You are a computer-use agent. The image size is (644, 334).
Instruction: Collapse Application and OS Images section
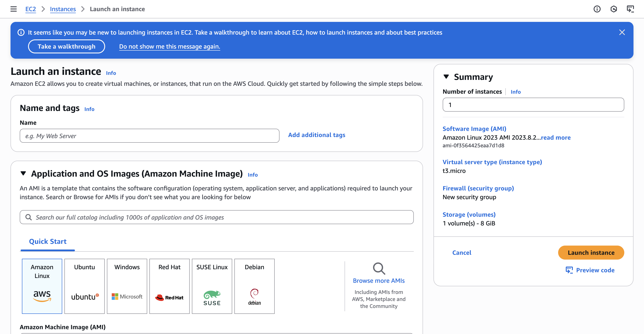pyautogui.click(x=23, y=173)
